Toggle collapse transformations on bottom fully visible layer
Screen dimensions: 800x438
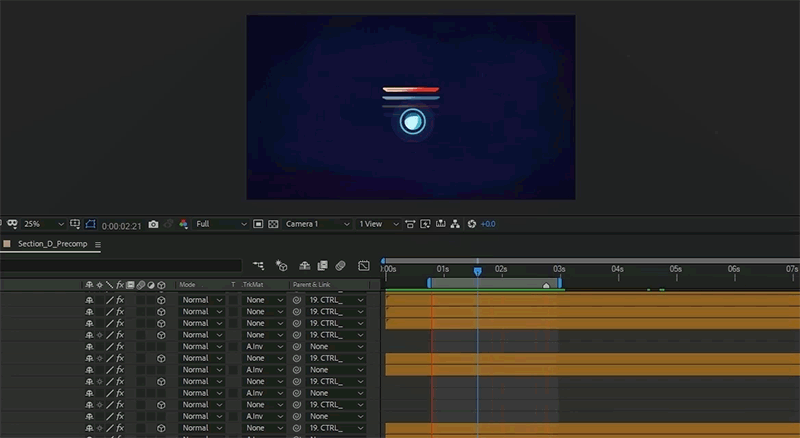coord(99,428)
